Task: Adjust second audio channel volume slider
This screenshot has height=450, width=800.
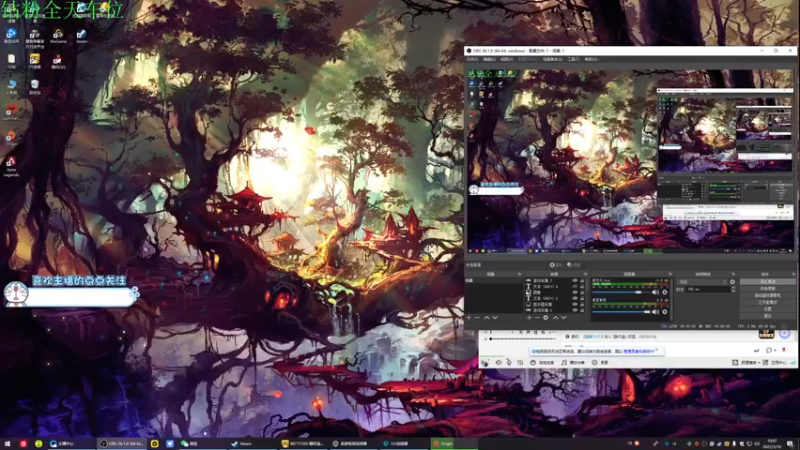Action: point(621,312)
